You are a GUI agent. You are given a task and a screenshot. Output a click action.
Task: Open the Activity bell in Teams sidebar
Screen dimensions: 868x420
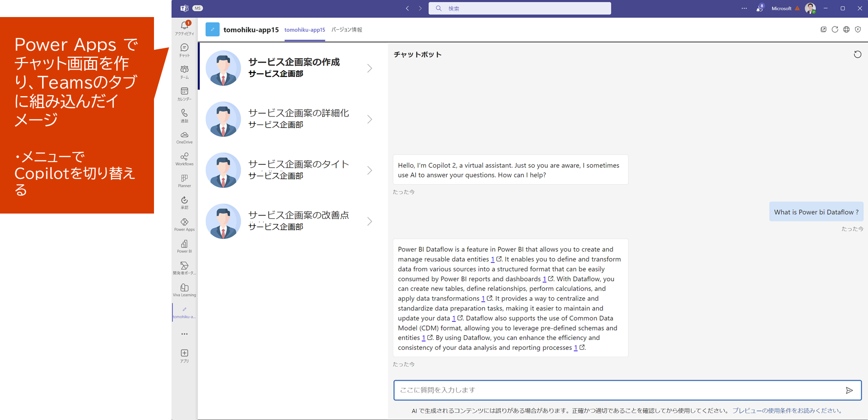(x=184, y=27)
